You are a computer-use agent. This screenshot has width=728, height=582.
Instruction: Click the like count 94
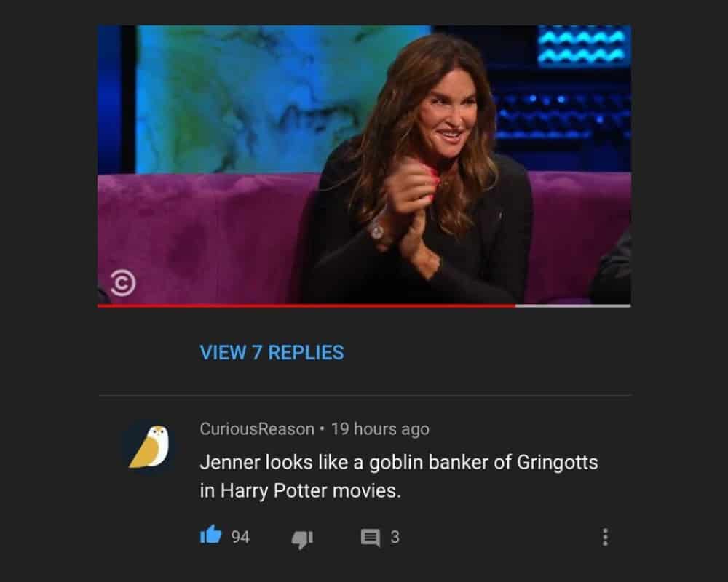click(240, 537)
